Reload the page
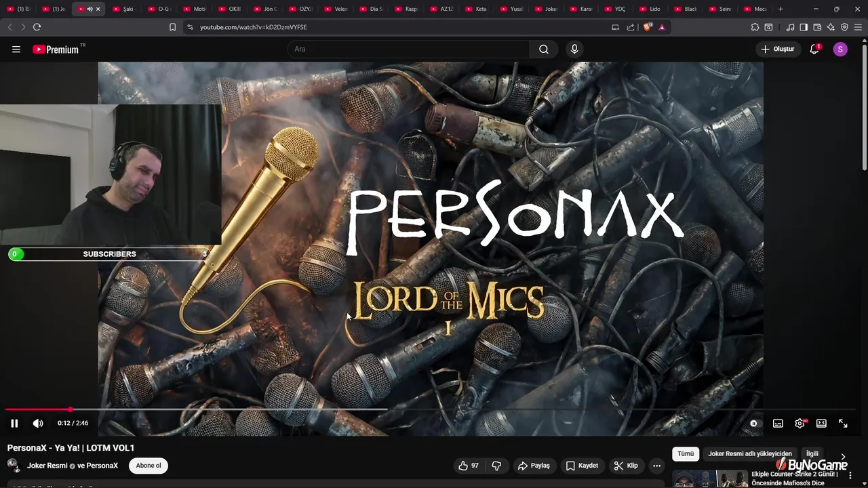Screen dimensions: 868x488 (x=37, y=27)
